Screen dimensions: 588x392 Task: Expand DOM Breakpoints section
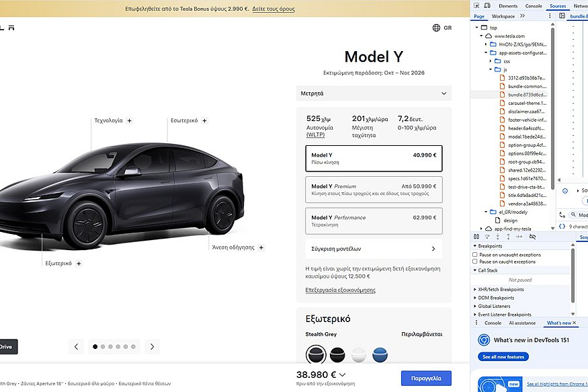(474, 298)
